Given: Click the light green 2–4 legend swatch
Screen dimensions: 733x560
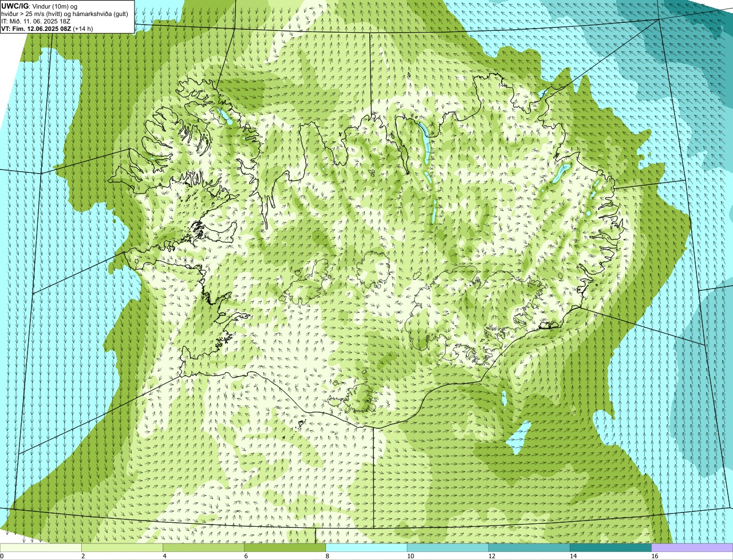Looking at the screenshot, I should (123, 547).
